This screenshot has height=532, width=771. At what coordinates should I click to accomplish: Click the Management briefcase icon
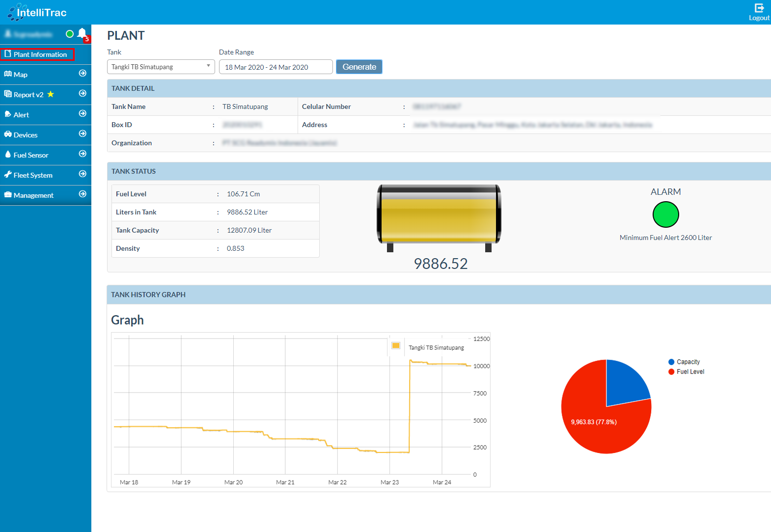tap(8, 195)
